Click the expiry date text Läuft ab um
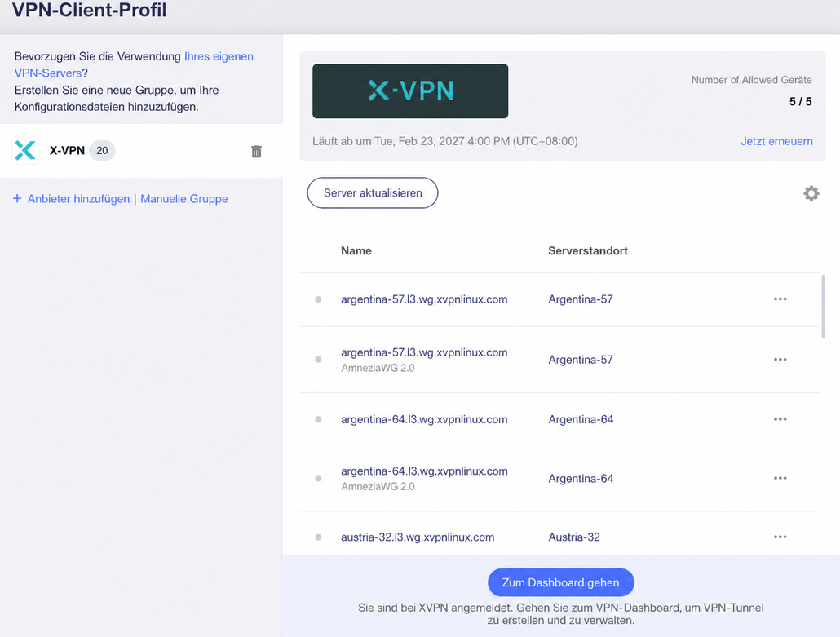 (444, 141)
